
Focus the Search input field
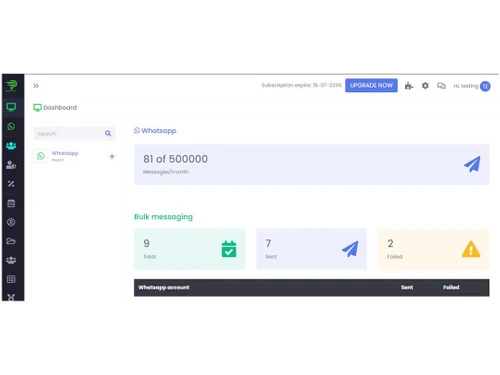click(74, 133)
